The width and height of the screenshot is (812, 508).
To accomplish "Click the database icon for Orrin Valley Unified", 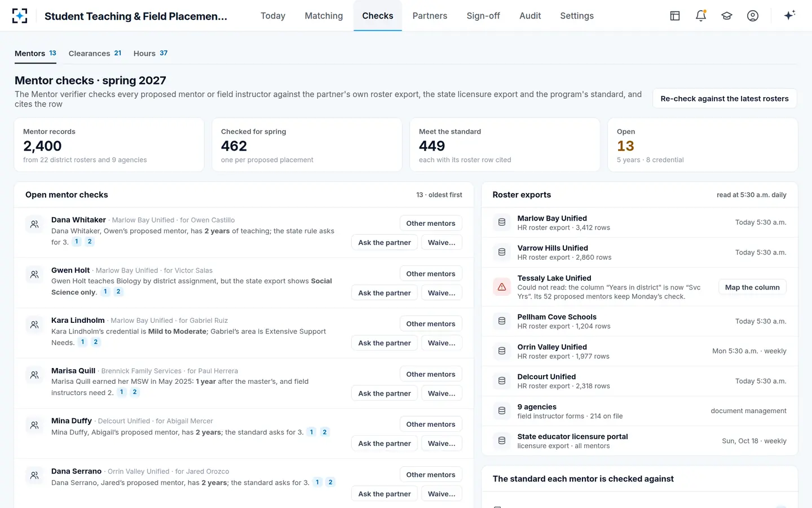I will point(502,351).
